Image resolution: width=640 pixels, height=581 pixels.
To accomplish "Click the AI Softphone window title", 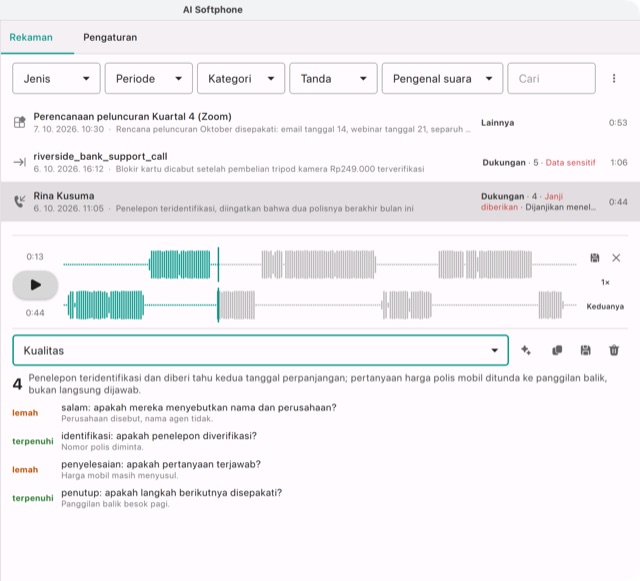I will [x=213, y=10].
